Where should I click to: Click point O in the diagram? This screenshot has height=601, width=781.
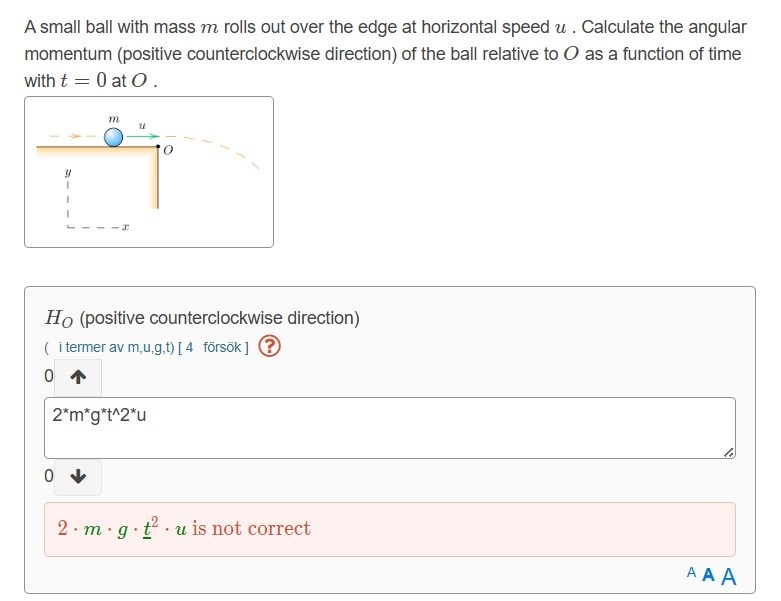(158, 147)
